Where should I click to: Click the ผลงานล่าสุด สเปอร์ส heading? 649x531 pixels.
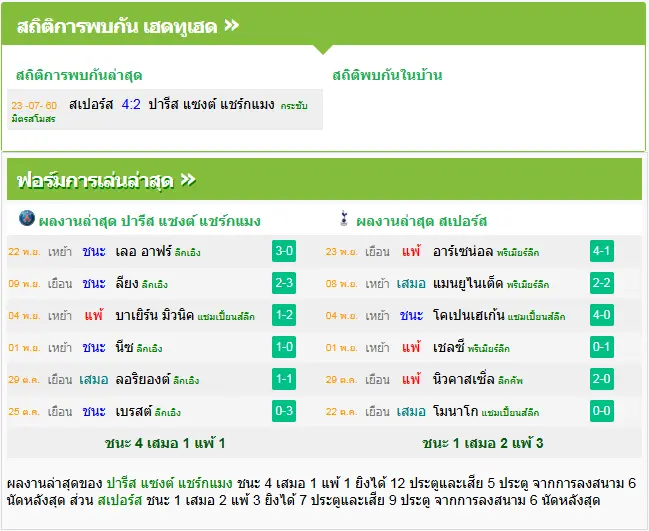(422, 221)
